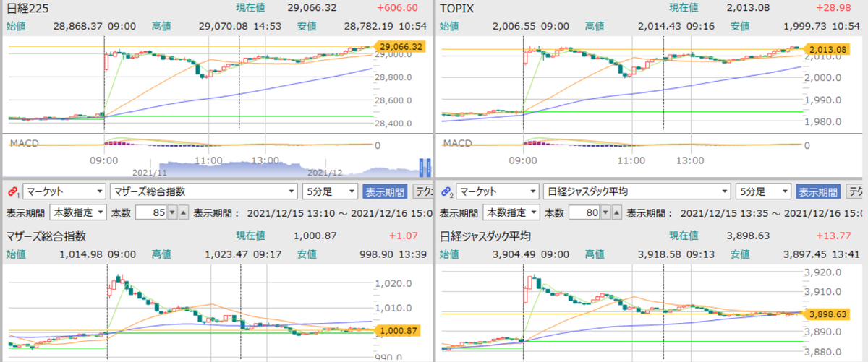Click the TOPIX panel title
Viewport: 868px width, 362px height.
459,8
